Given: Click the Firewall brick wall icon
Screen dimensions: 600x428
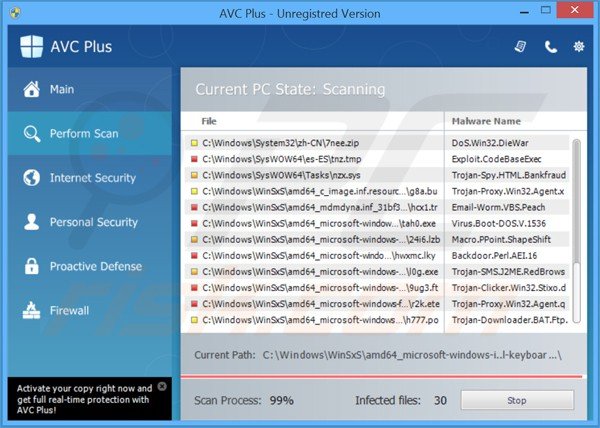Looking at the screenshot, I should 31,311.
